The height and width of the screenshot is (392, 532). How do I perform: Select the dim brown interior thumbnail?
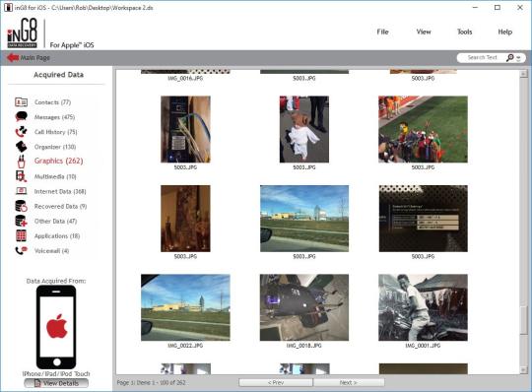(185, 219)
